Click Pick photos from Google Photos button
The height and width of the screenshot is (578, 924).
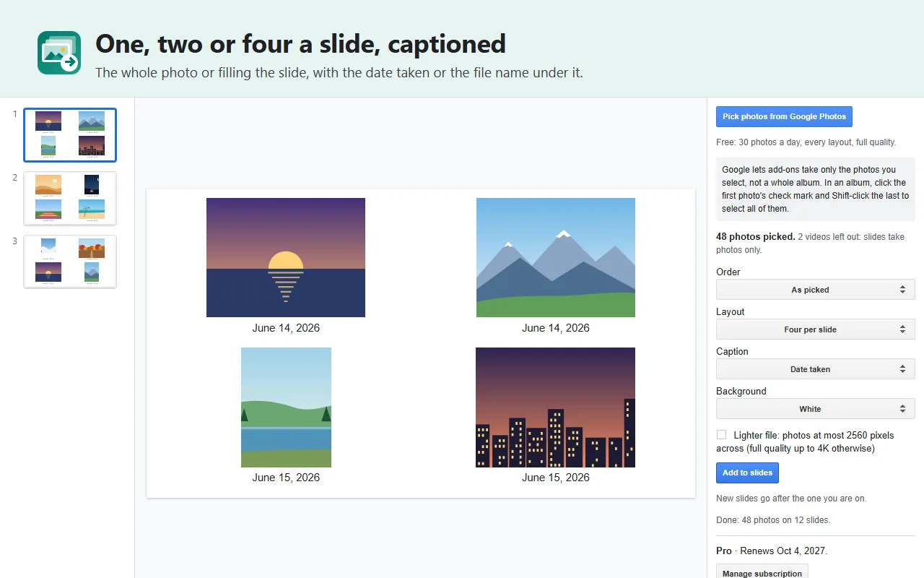(784, 117)
